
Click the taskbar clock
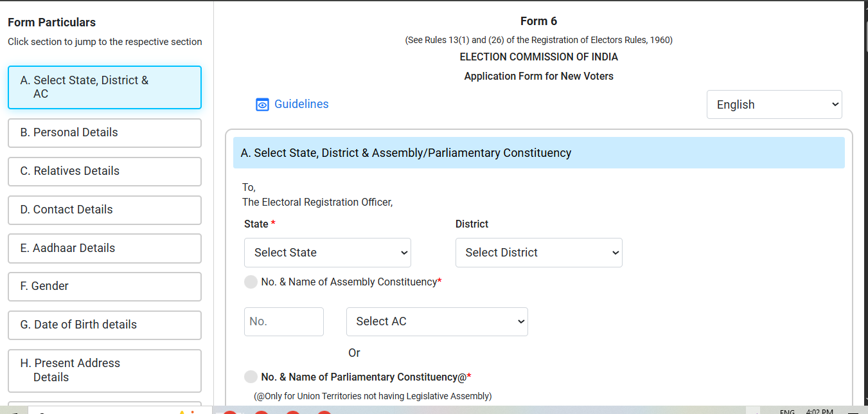pyautogui.click(x=819, y=411)
